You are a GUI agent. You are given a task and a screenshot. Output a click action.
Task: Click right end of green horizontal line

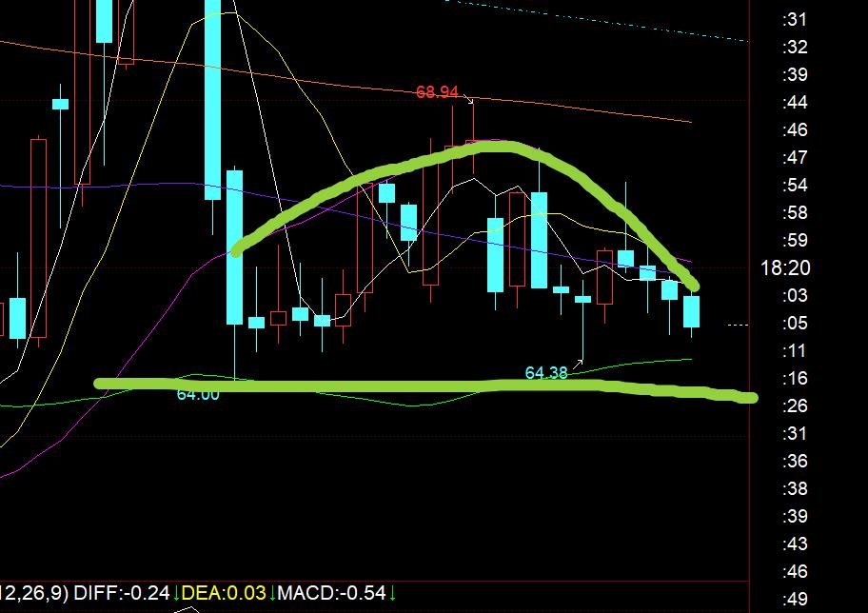coord(750,397)
